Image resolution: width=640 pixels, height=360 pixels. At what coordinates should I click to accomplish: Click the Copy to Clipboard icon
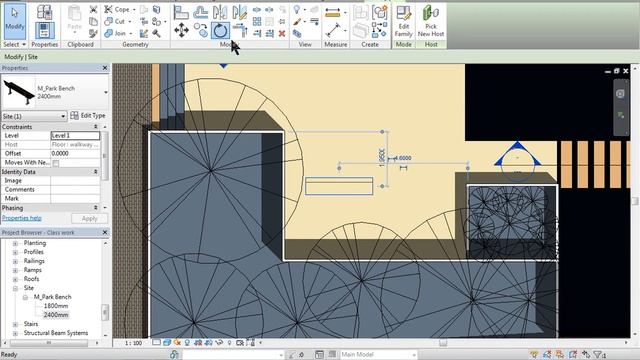93,21
